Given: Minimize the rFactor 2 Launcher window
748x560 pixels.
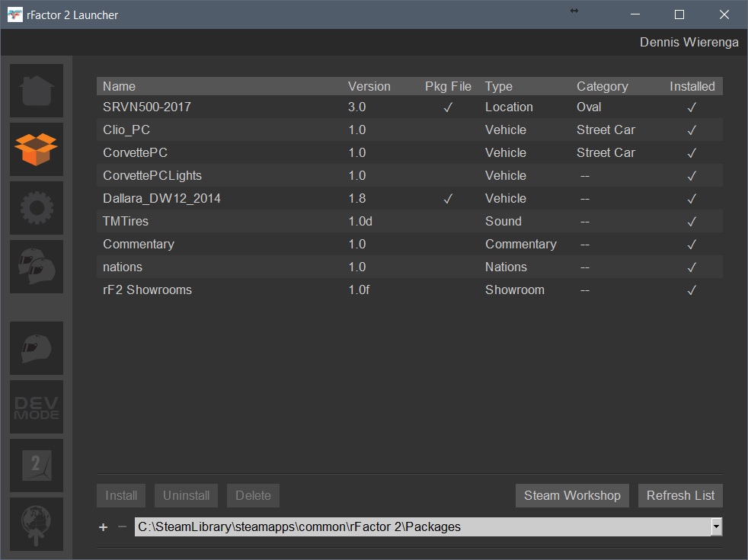Looking at the screenshot, I should [635, 14].
